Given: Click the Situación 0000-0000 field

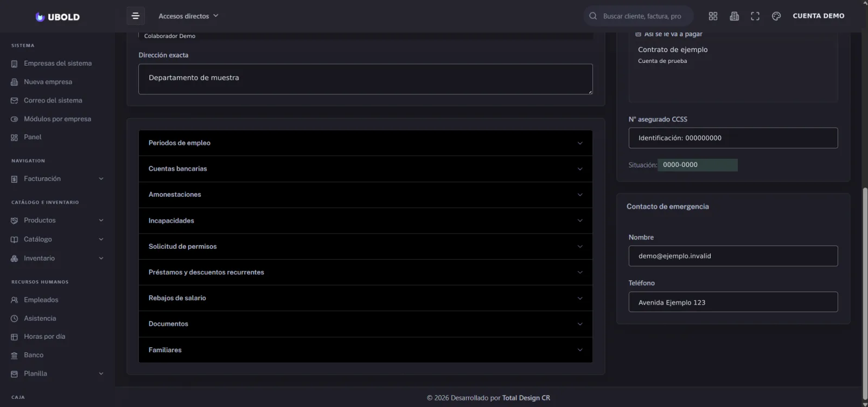Looking at the screenshot, I should point(697,165).
